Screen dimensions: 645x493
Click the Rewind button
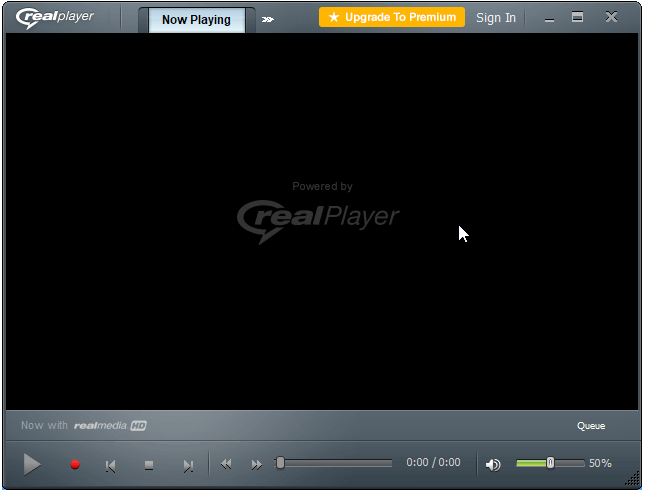click(x=226, y=464)
